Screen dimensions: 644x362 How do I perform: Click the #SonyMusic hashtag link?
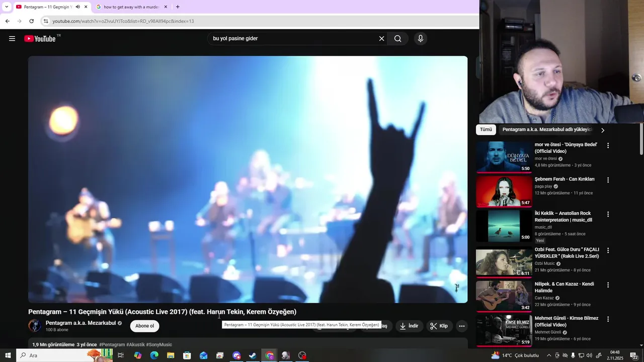tap(159, 345)
